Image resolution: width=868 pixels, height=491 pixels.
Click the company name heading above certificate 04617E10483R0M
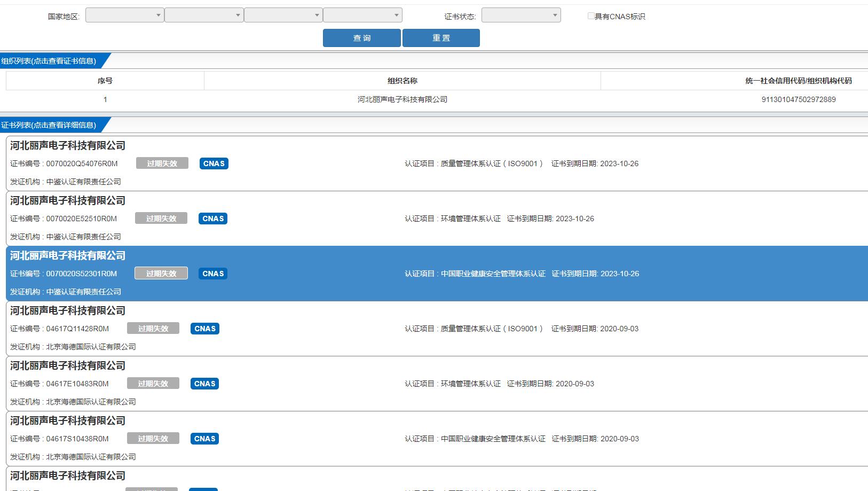click(68, 365)
